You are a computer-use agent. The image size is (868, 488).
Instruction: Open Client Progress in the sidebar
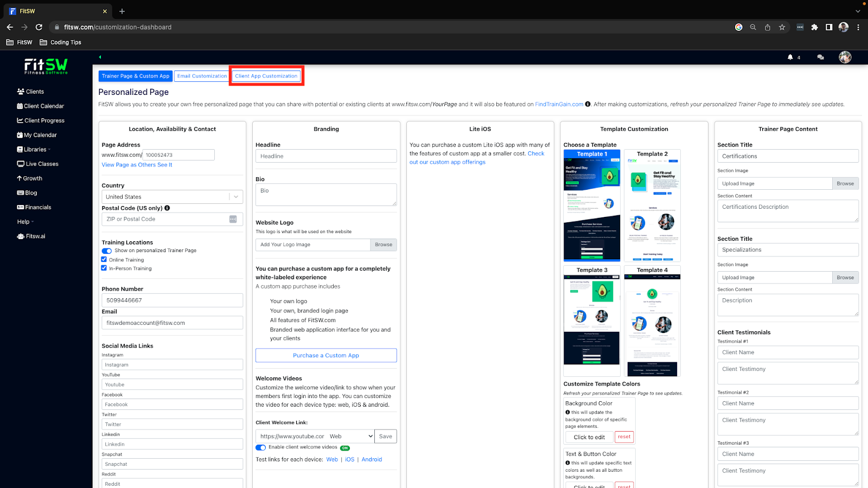click(x=41, y=120)
